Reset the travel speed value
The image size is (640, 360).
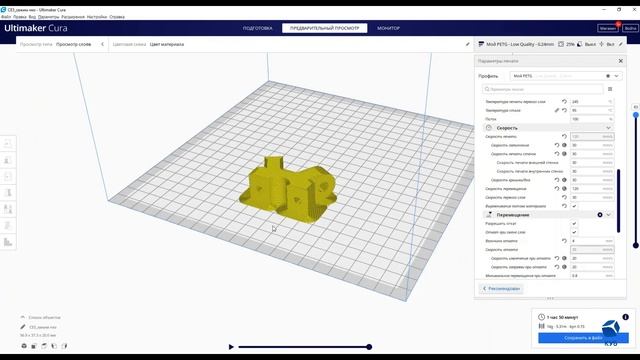pyautogui.click(x=557, y=189)
